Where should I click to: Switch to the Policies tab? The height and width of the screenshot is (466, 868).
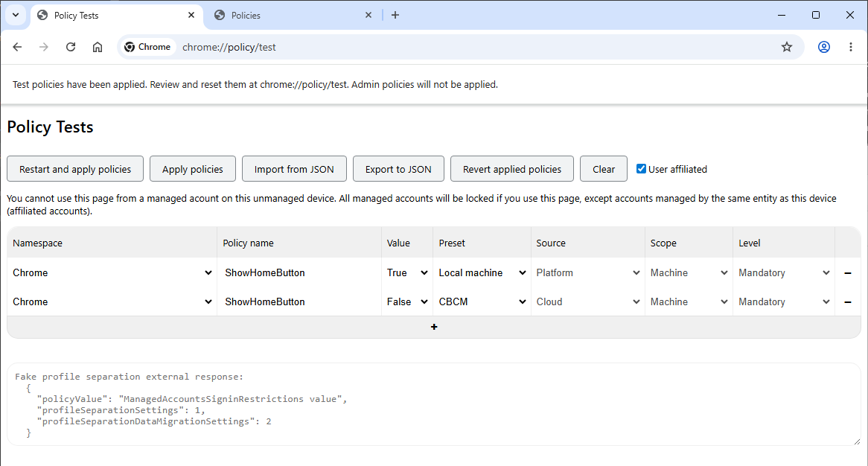(x=293, y=16)
